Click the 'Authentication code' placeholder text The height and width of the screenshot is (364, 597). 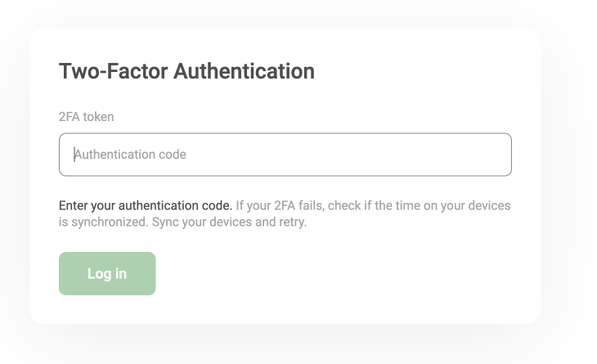[130, 155]
